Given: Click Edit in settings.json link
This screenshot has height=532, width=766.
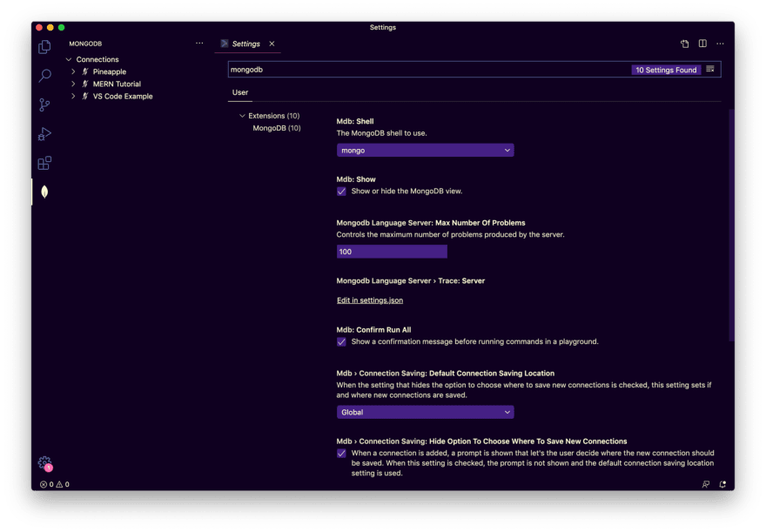Looking at the screenshot, I should tap(370, 300).
